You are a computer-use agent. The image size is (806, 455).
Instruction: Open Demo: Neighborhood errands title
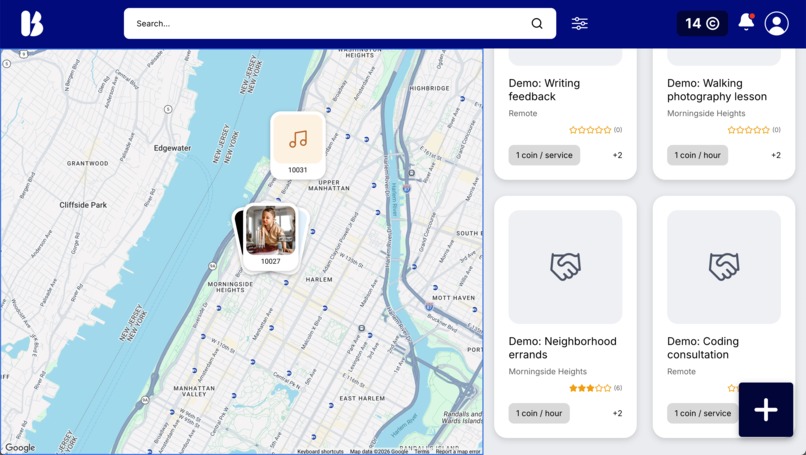(x=562, y=348)
